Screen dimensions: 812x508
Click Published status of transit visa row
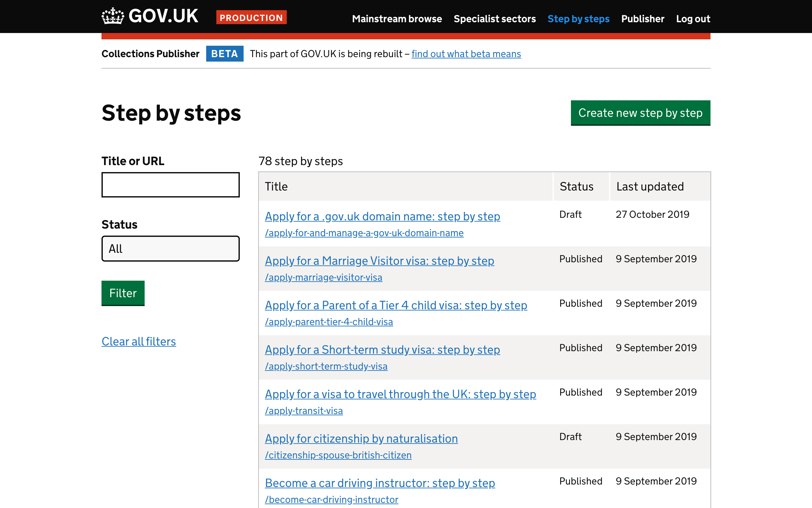tap(581, 392)
